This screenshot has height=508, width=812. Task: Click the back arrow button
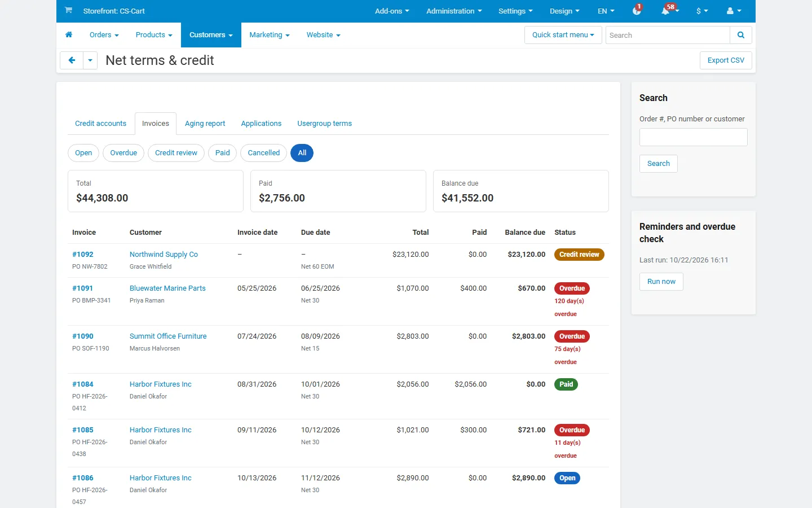(72, 60)
